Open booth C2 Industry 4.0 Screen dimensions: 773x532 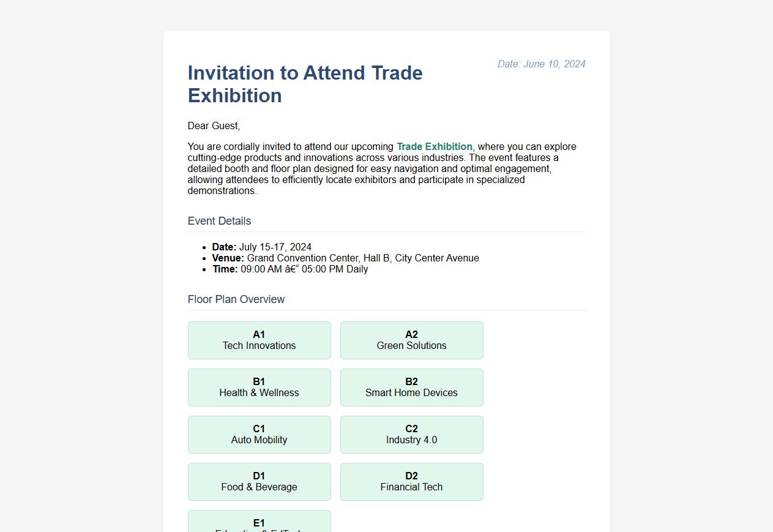[x=411, y=435]
